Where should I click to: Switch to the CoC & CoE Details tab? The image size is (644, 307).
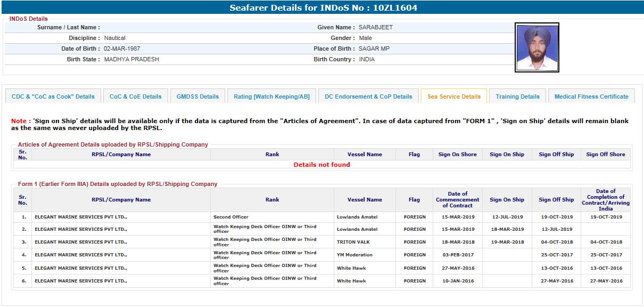pyautogui.click(x=135, y=96)
